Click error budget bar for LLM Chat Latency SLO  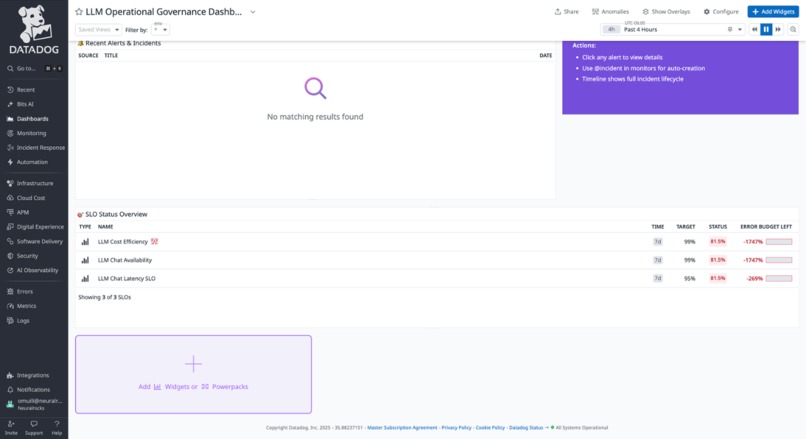pyautogui.click(x=779, y=279)
